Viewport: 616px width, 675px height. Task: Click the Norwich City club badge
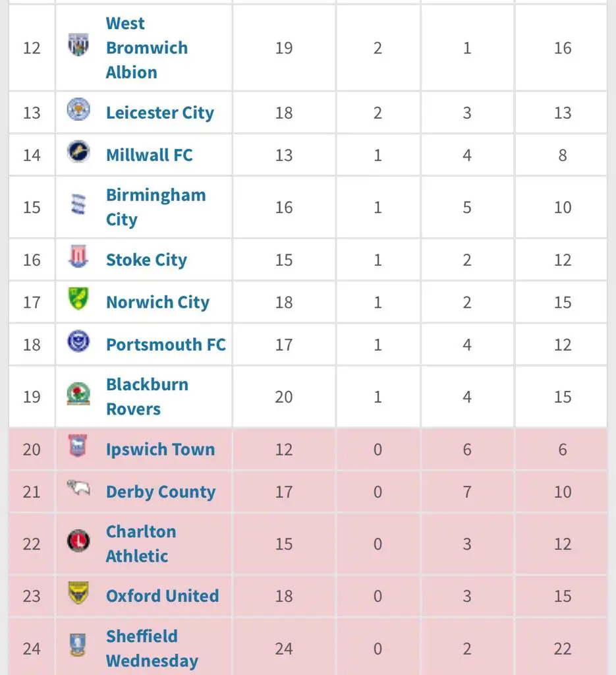pos(78,299)
